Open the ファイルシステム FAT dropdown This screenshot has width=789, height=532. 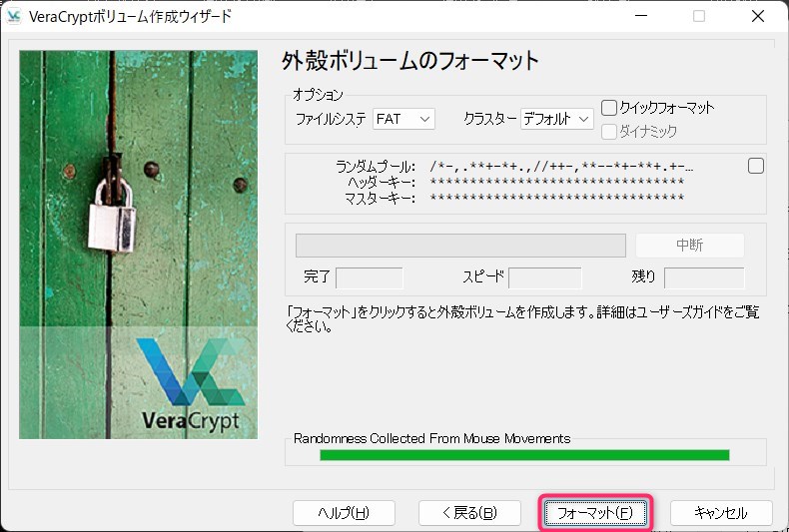click(404, 119)
